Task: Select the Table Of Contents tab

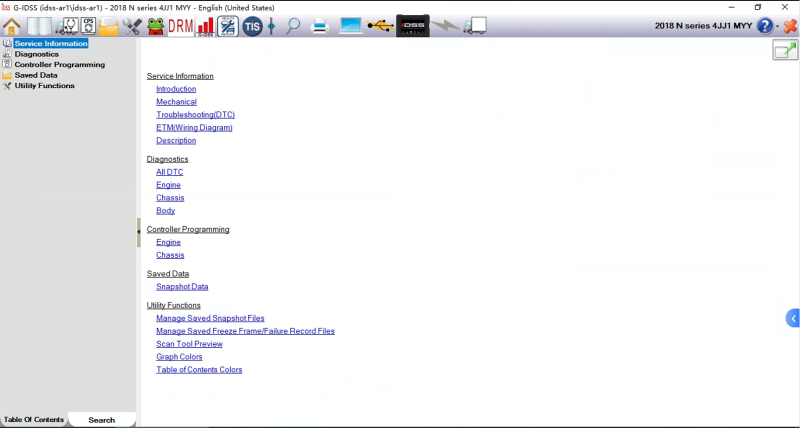Action: click(x=34, y=420)
